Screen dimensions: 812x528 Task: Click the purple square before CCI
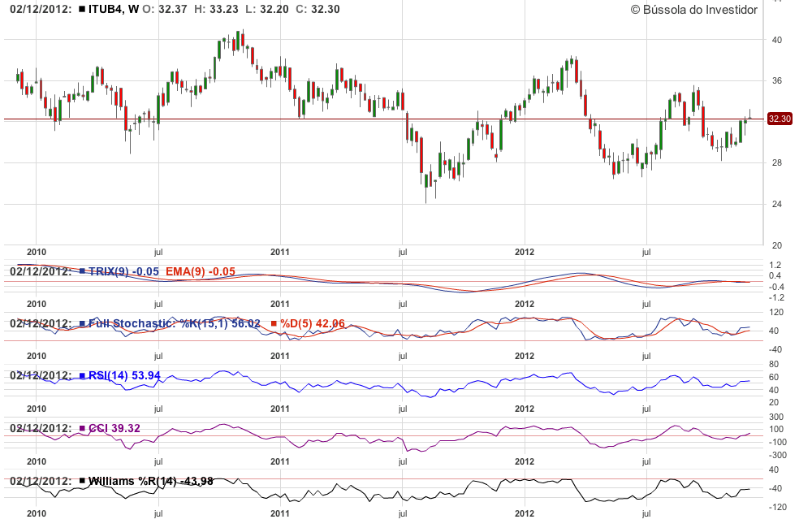point(82,428)
